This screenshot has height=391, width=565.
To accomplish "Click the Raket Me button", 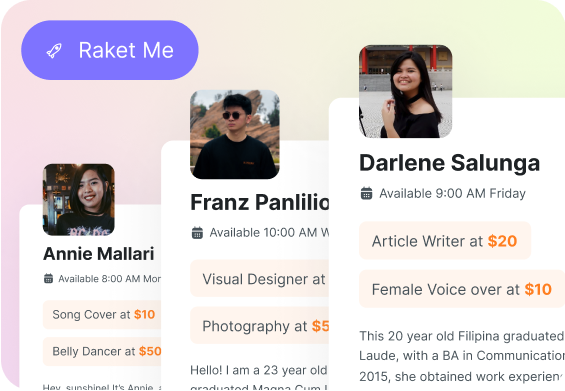I will coord(110,50).
